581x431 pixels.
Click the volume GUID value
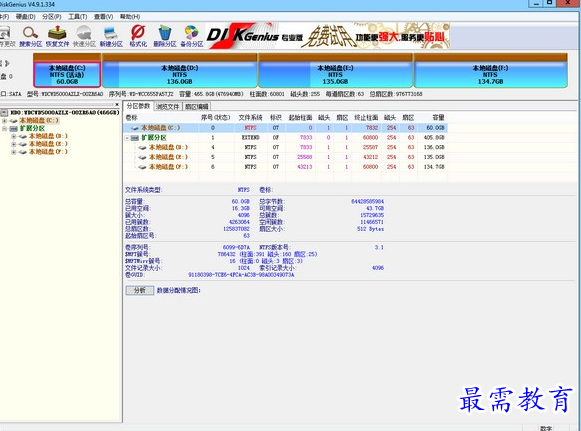tap(241, 275)
